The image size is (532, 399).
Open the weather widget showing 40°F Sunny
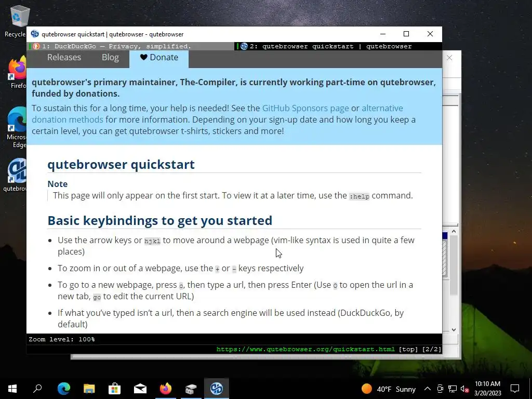point(389,389)
